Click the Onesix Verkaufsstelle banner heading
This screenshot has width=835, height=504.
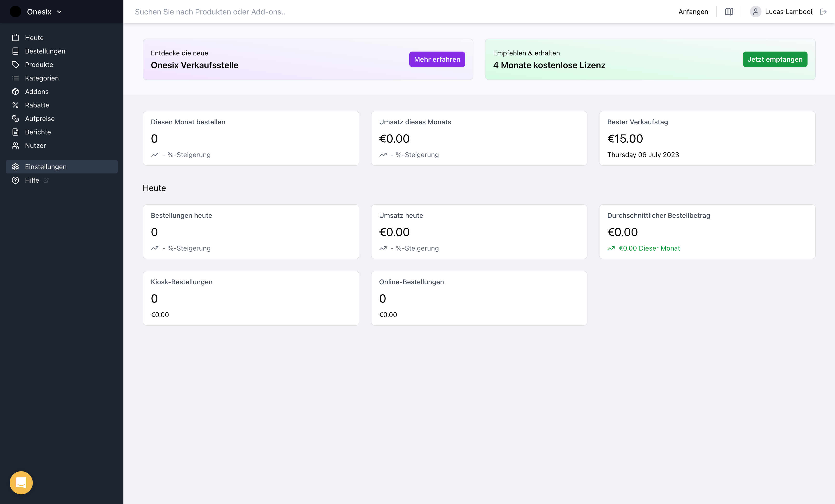(195, 65)
